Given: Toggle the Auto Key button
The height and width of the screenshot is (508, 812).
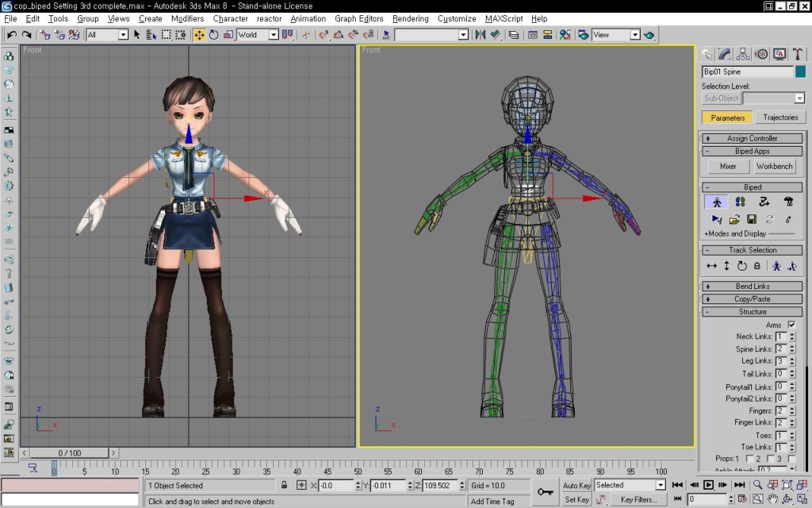Looking at the screenshot, I should click(576, 486).
